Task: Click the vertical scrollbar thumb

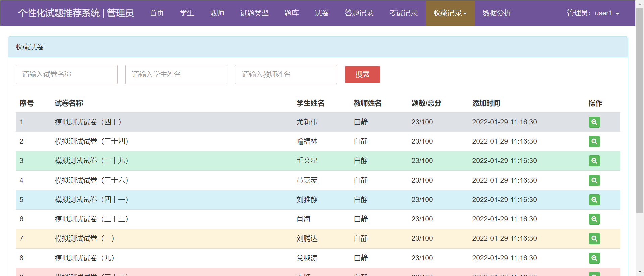Action: click(x=640, y=111)
